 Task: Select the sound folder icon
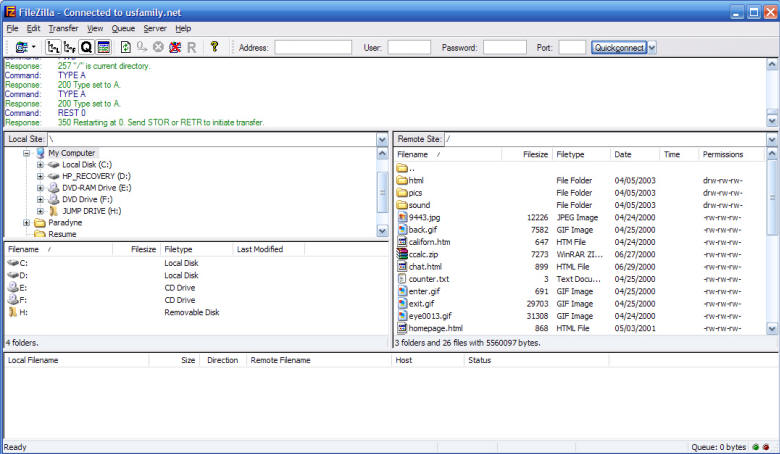click(x=402, y=205)
